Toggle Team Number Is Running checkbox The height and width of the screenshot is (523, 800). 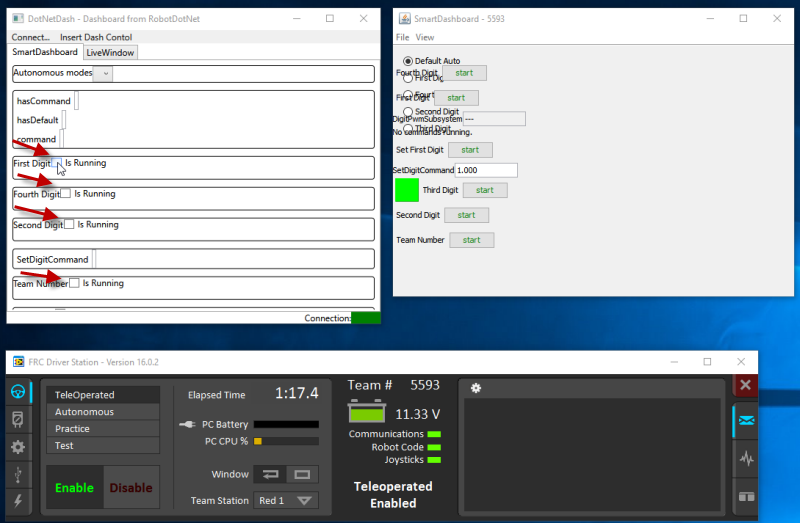click(x=74, y=283)
